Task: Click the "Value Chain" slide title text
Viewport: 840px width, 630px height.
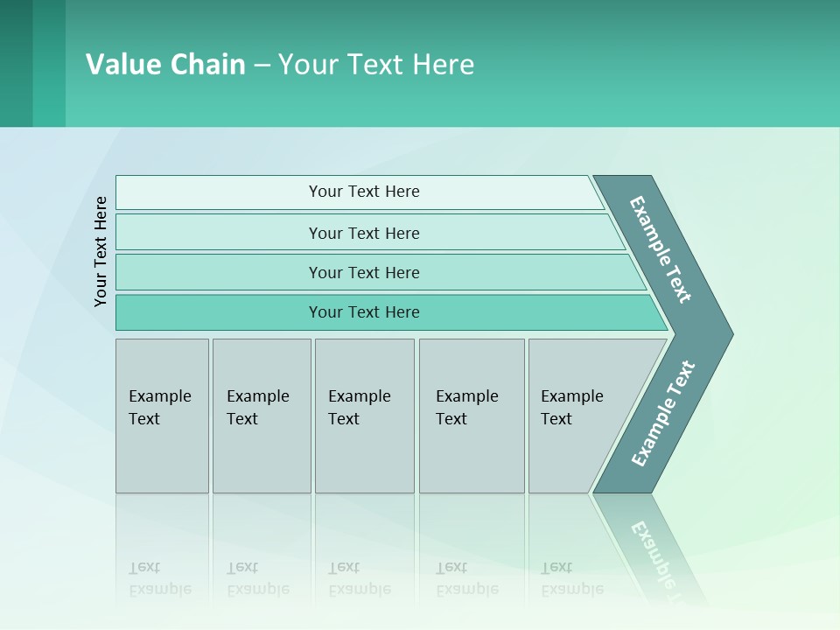Action: click(x=165, y=64)
